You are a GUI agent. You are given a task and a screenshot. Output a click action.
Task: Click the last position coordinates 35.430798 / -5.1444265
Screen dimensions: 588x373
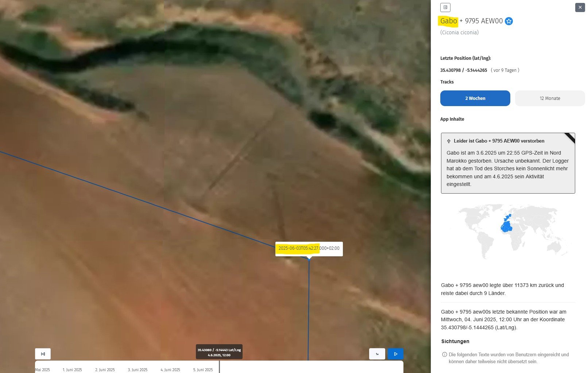[463, 70]
